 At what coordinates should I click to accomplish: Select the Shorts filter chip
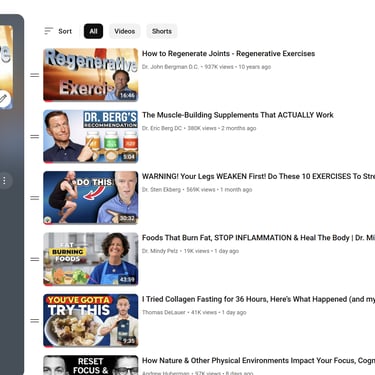pos(162,31)
